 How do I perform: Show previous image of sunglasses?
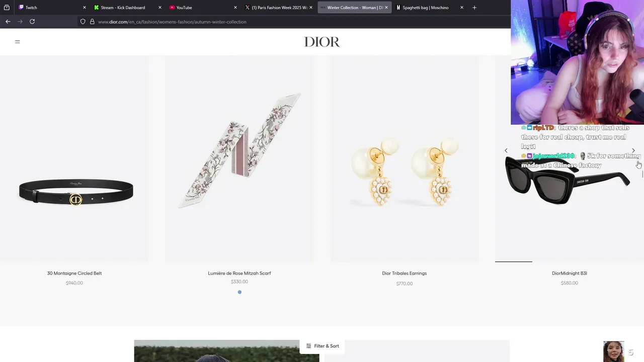pyautogui.click(x=506, y=150)
